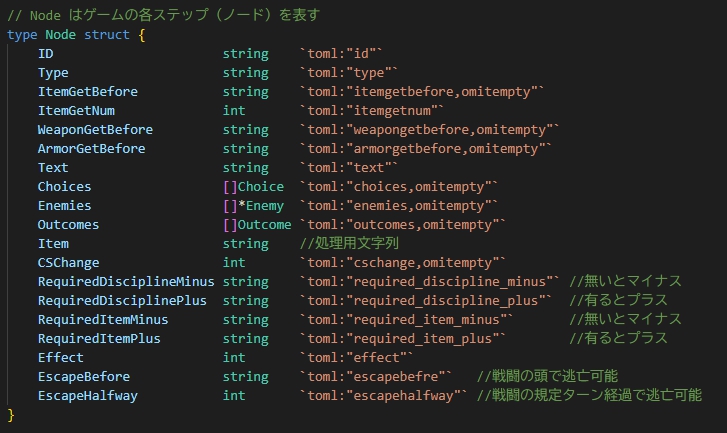The width and height of the screenshot is (727, 433).
Task: Click the ItemGetBefore field name
Action: (x=88, y=92)
